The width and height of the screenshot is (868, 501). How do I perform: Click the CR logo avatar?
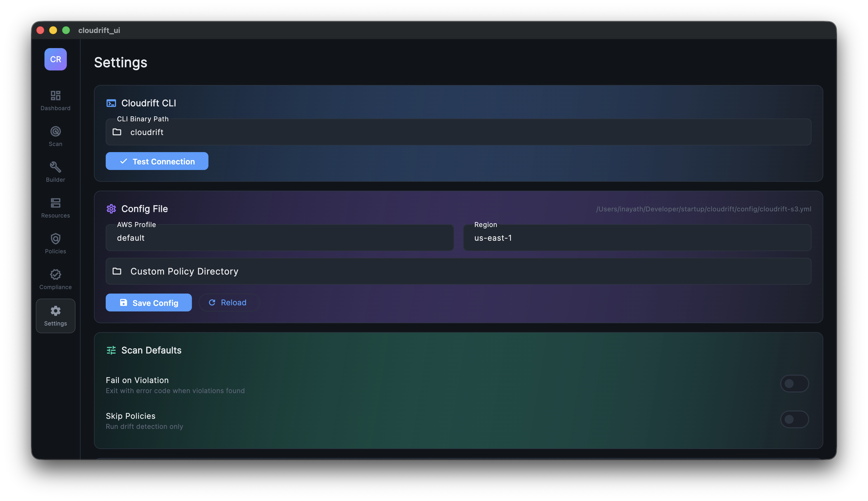[55, 59]
